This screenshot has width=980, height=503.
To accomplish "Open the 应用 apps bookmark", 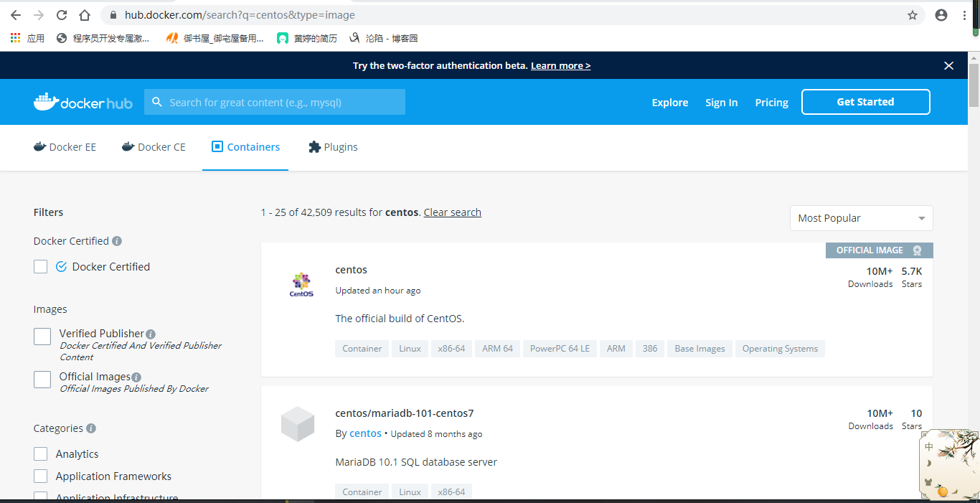I will coord(27,38).
